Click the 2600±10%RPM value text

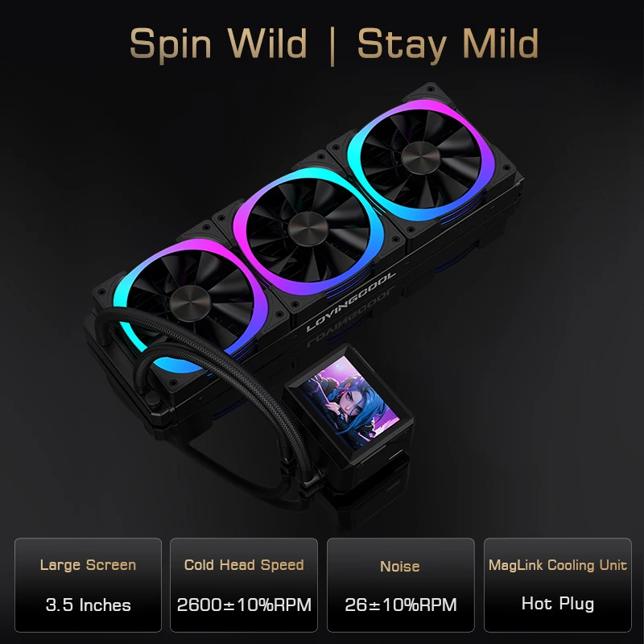pos(244,605)
